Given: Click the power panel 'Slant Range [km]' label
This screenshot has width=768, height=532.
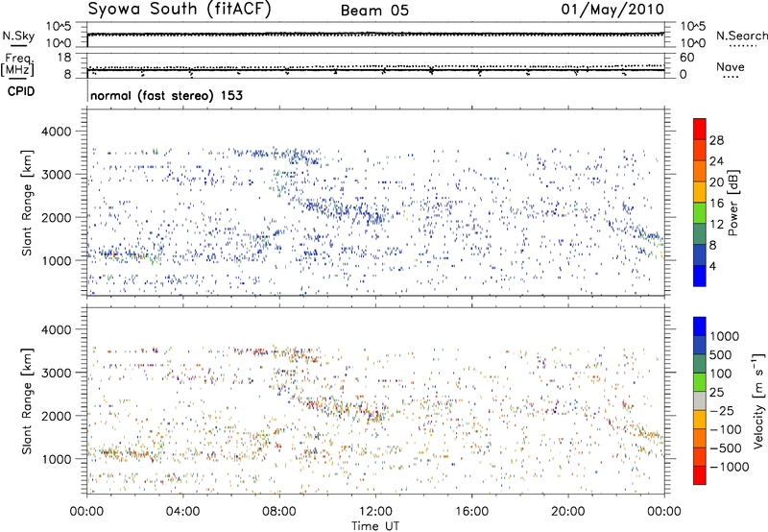Looking at the screenshot, I should [x=27, y=203].
